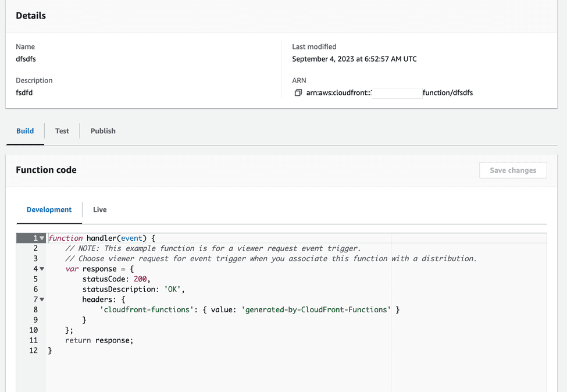The image size is (567, 392).
Task: Click line number 5 in the code editor
Action: click(35, 279)
